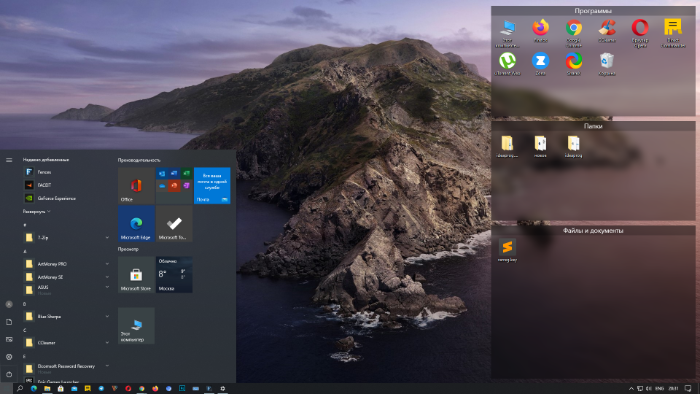Click the Развернуть expand link
The height and width of the screenshot is (394, 700).
click(x=37, y=212)
